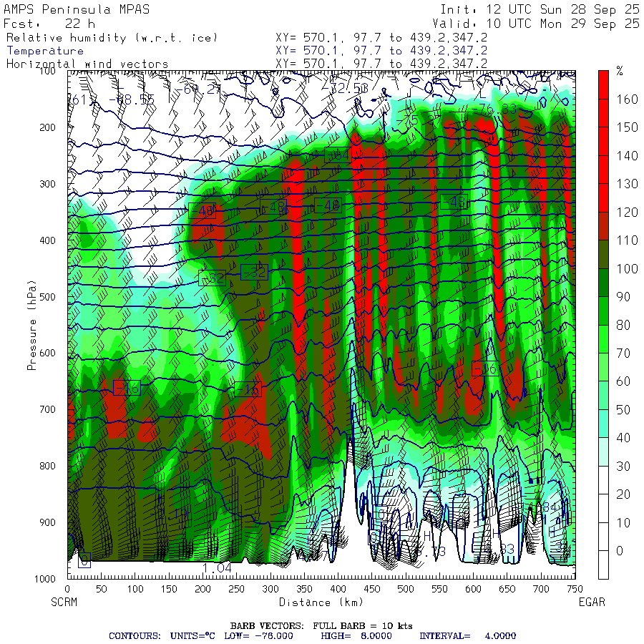The image size is (644, 644).
Task: Select the 'Relative humidity (w.r.t. ice)' legend label
Action: point(112,38)
